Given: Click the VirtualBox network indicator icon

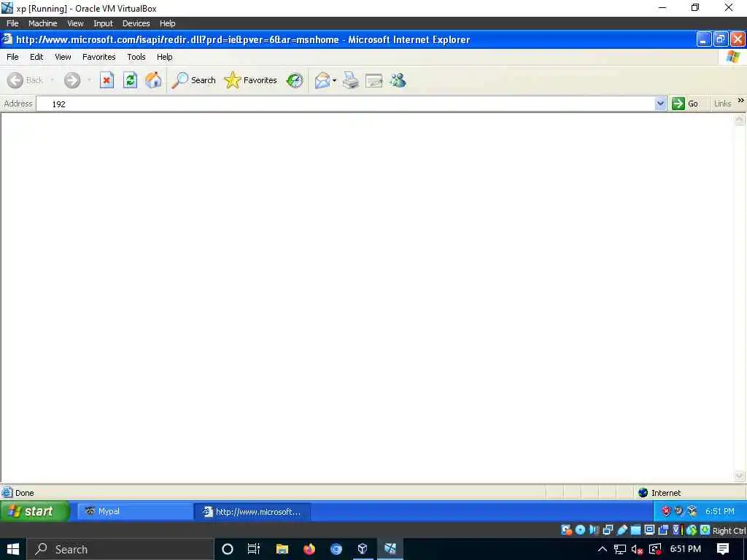Looking at the screenshot, I should (x=608, y=530).
